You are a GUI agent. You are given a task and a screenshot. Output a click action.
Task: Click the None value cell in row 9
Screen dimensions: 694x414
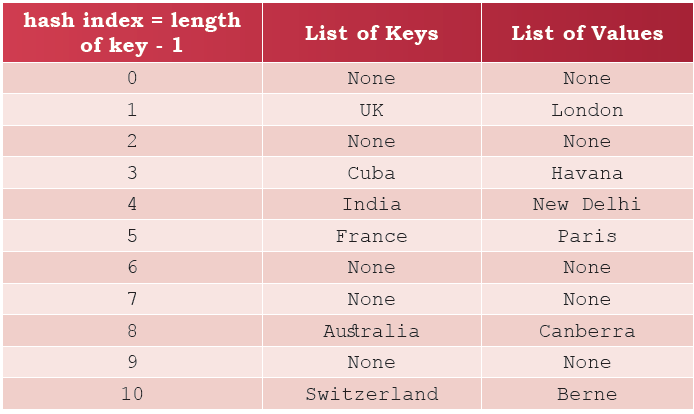(x=587, y=362)
